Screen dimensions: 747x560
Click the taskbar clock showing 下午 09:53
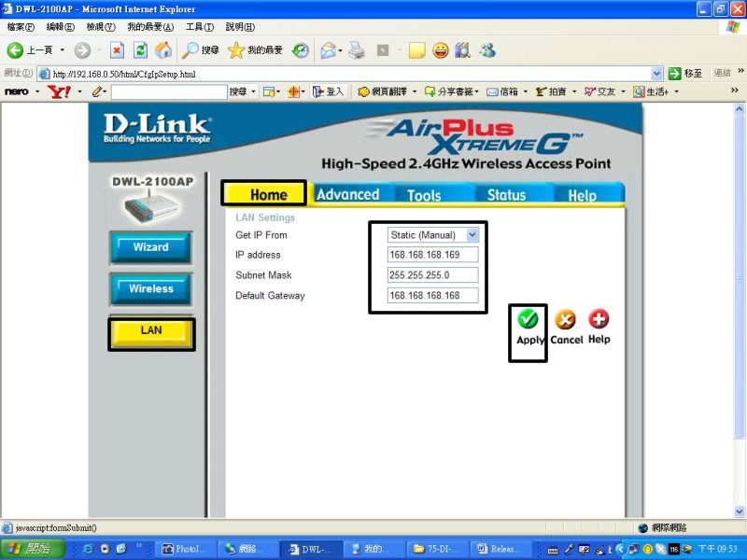click(x=717, y=549)
